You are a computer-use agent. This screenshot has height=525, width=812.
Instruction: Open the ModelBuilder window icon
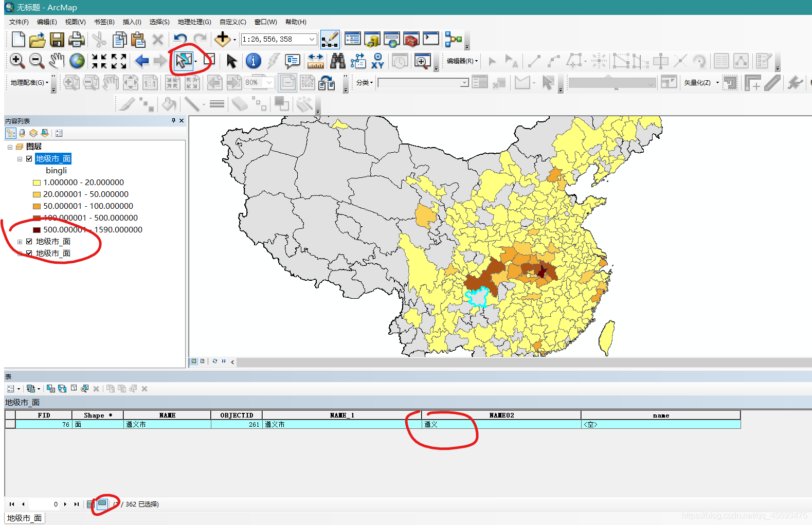click(x=453, y=39)
